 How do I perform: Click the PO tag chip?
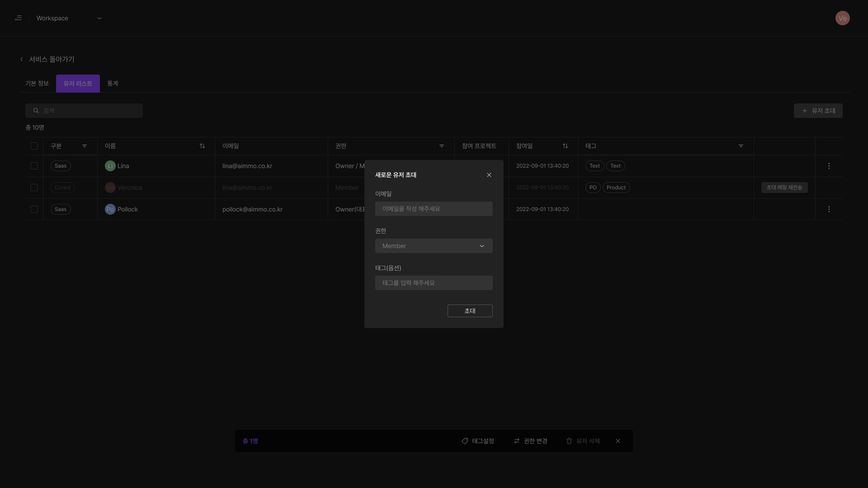(593, 188)
